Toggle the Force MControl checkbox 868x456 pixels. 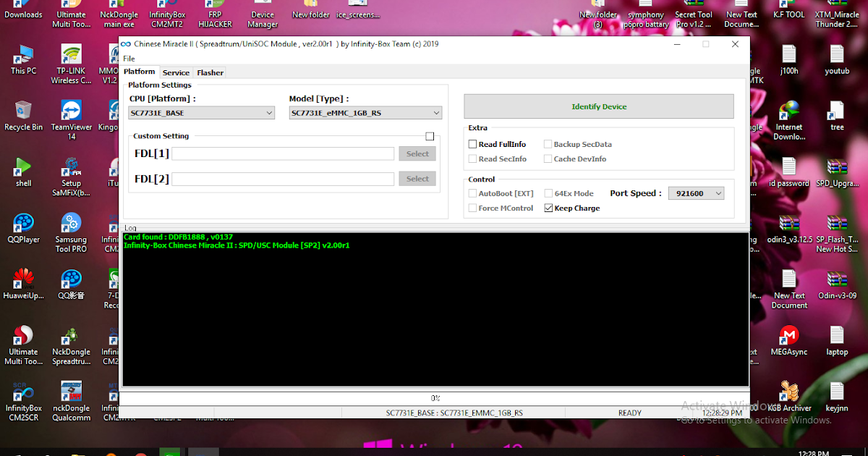473,208
